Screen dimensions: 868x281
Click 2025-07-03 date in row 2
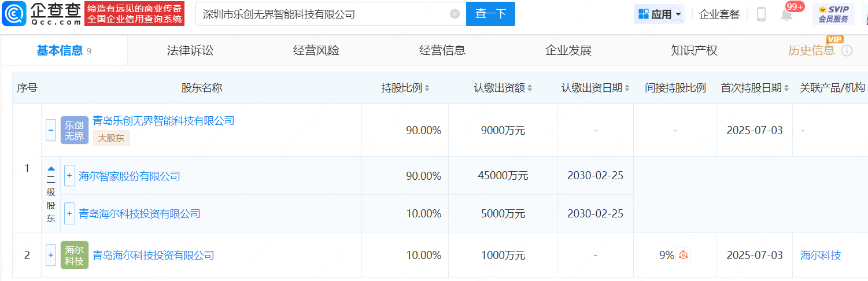pos(755,255)
